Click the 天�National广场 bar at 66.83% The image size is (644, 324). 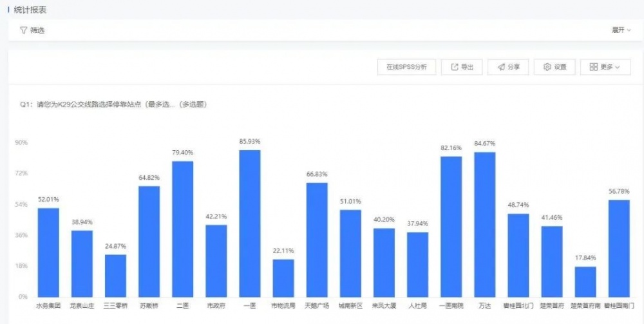[317, 240]
